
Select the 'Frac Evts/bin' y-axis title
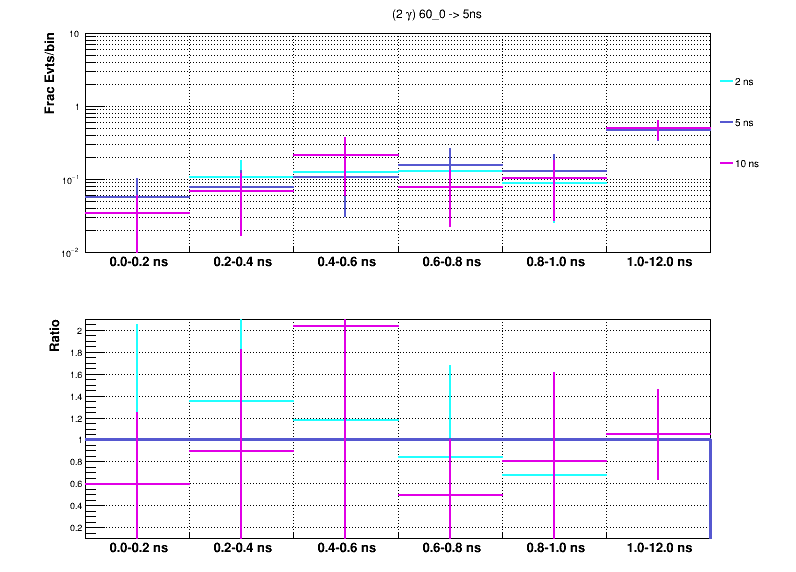tap(49, 73)
